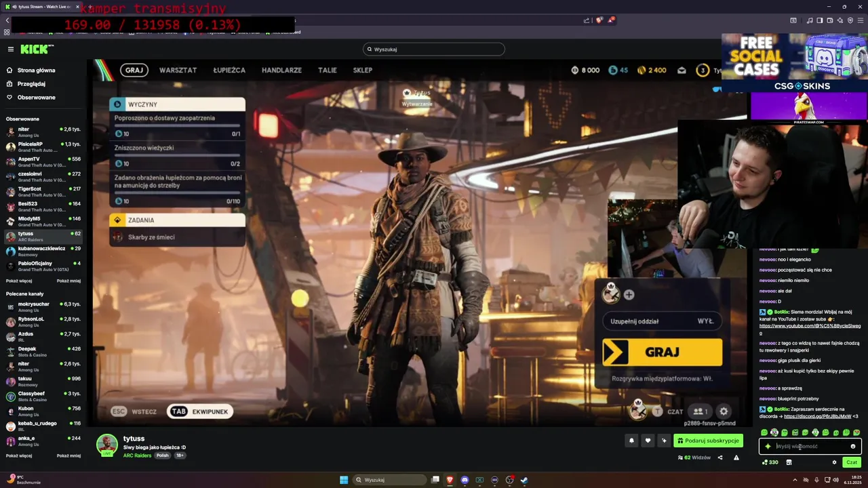Expand the ZADANIA panel header

(177, 220)
